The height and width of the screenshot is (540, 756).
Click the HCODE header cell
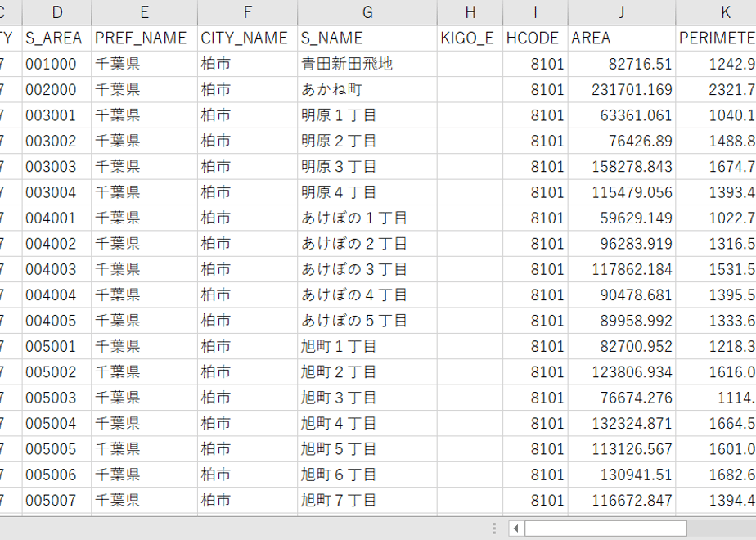point(535,38)
